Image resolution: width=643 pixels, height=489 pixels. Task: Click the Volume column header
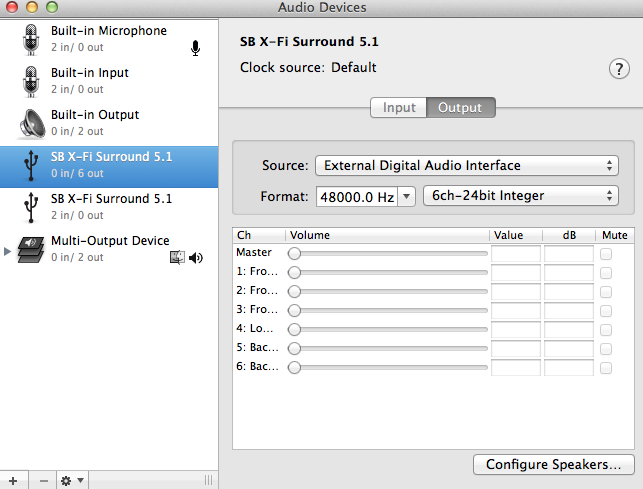(x=387, y=235)
